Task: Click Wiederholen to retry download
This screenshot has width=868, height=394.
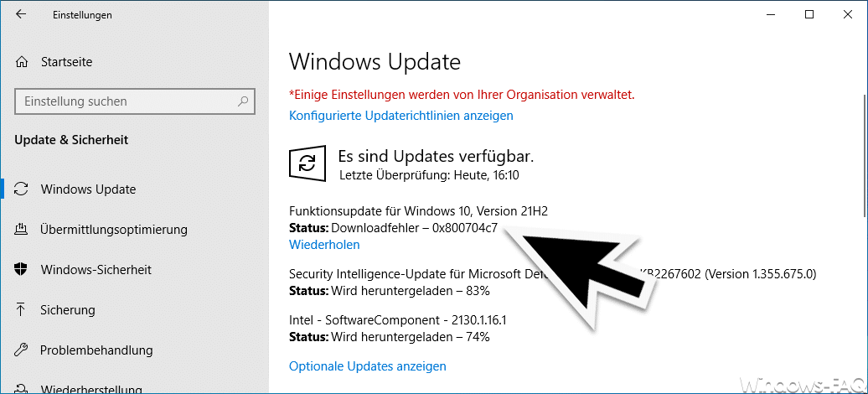Action: [324, 245]
